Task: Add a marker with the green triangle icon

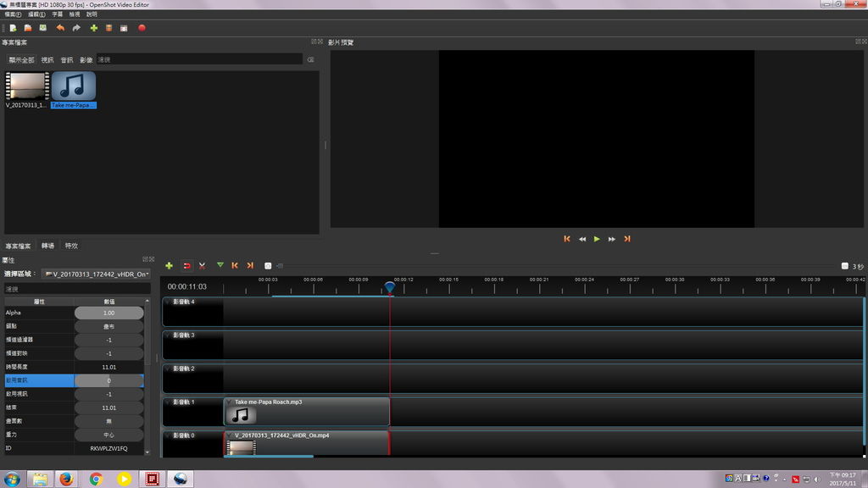Action: coord(220,265)
